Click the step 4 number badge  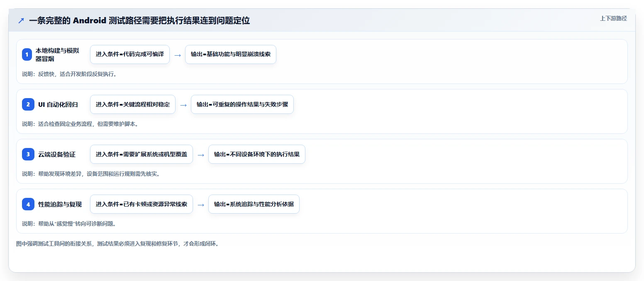[x=28, y=204]
